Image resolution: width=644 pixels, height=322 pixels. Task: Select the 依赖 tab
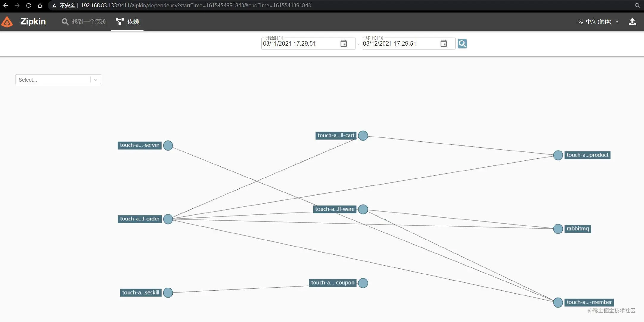point(127,22)
